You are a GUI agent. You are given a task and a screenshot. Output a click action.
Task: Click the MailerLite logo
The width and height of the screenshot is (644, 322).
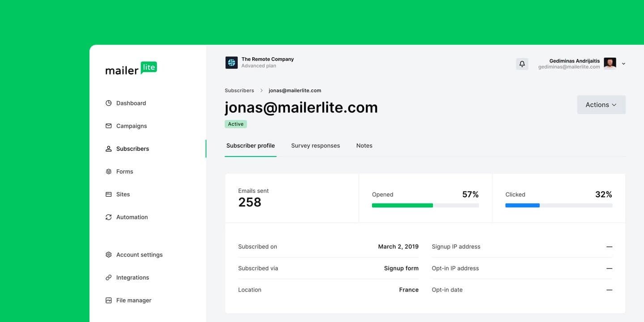tap(131, 68)
